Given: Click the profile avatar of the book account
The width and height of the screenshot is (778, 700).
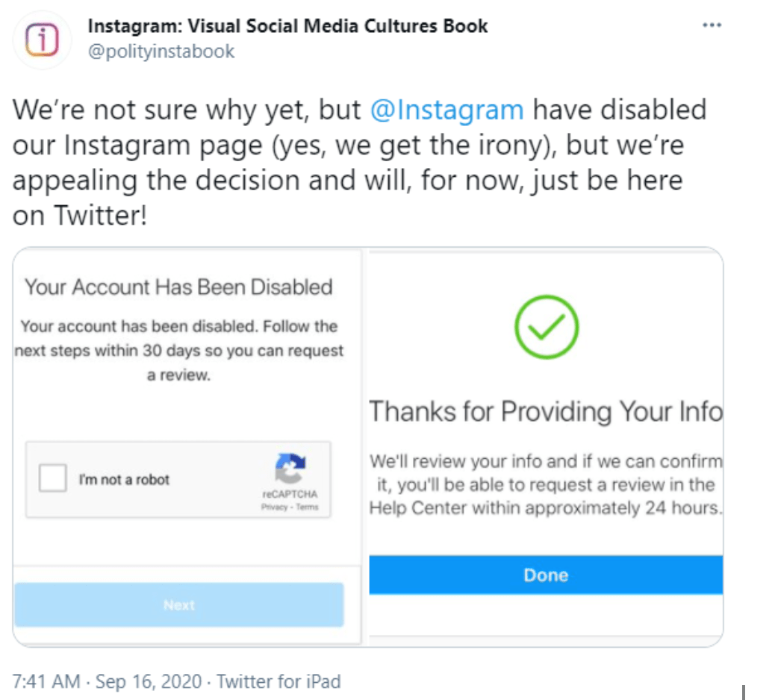Looking at the screenshot, I should (x=42, y=40).
